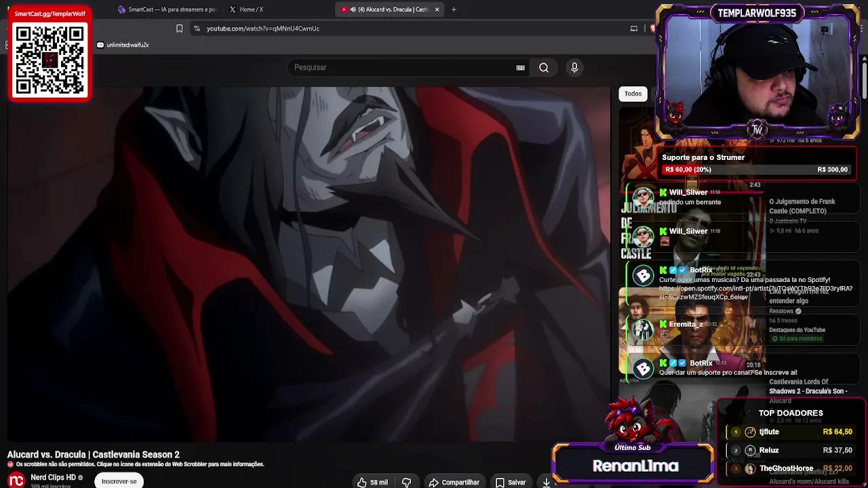Click the download arrow icon below the video
Screen dimensions: 868x488
point(547,482)
